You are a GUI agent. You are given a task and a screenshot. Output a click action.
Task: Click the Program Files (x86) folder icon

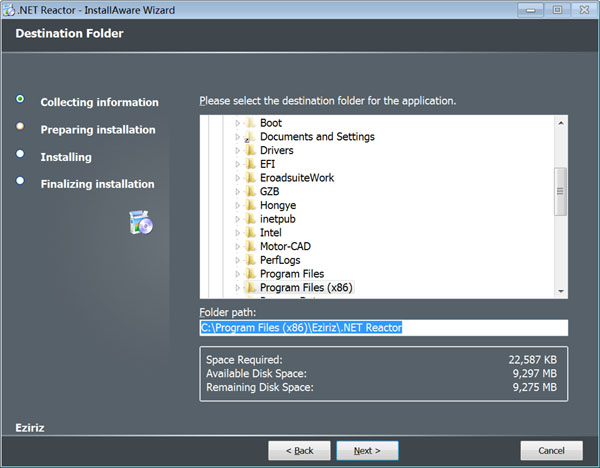point(250,287)
